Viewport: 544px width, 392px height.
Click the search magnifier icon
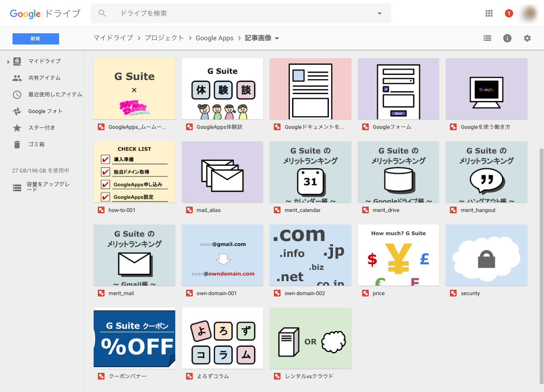tap(102, 13)
